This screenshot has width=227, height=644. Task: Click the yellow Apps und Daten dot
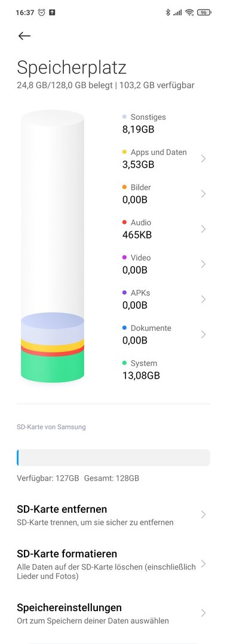coord(125,152)
